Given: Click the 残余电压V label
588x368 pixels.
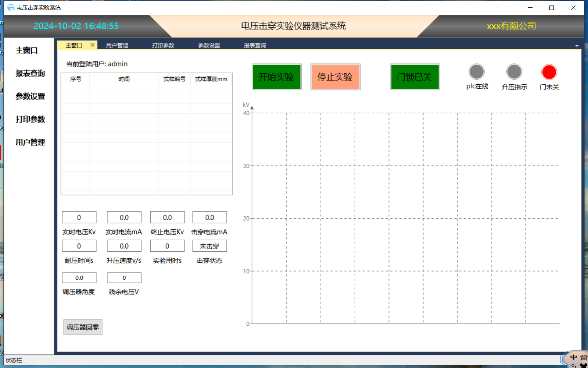Looking at the screenshot, I should coord(124,292).
